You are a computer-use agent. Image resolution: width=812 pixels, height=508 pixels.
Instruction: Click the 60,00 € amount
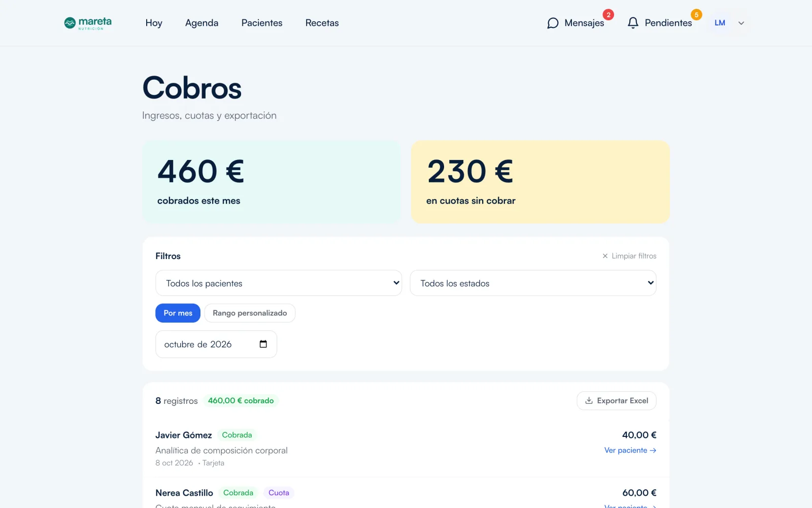tap(639, 493)
